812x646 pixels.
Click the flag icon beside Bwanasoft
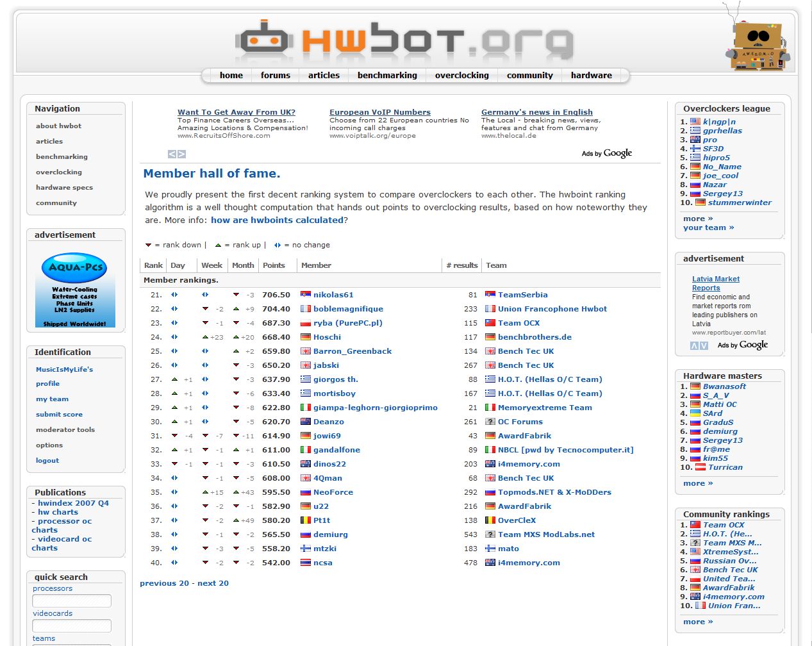point(695,386)
